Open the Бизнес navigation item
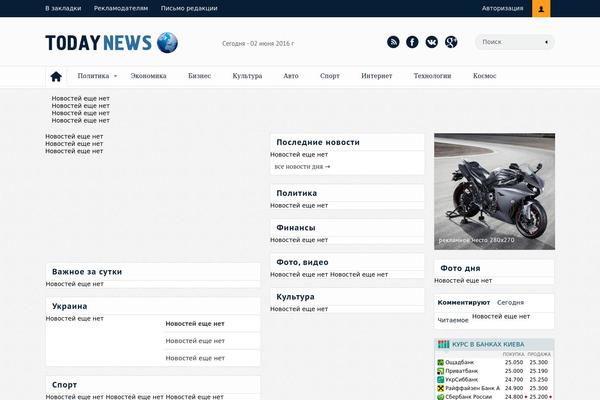The height and width of the screenshot is (400, 600). click(x=199, y=76)
